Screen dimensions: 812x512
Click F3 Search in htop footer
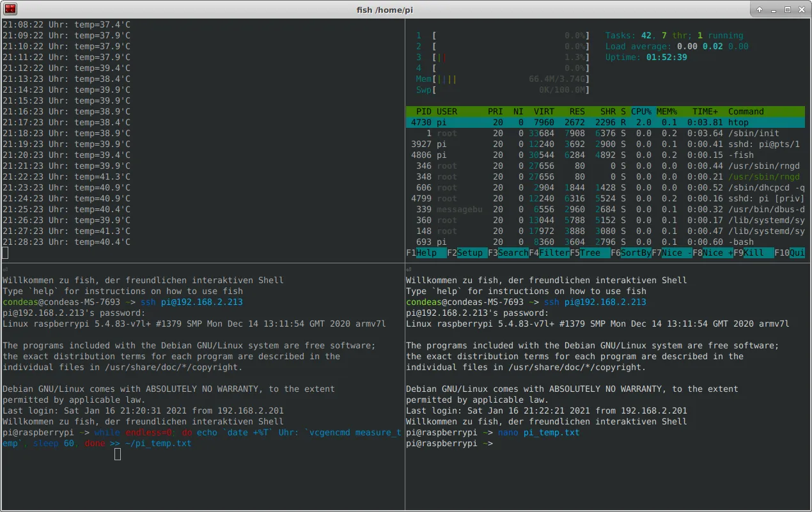pyautogui.click(x=508, y=253)
